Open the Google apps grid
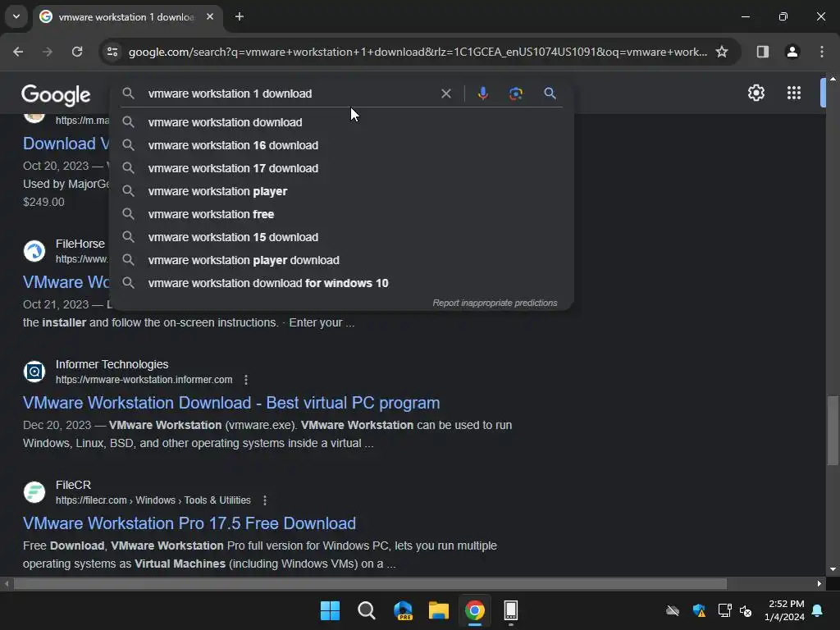Image resolution: width=840 pixels, height=630 pixels. click(794, 93)
